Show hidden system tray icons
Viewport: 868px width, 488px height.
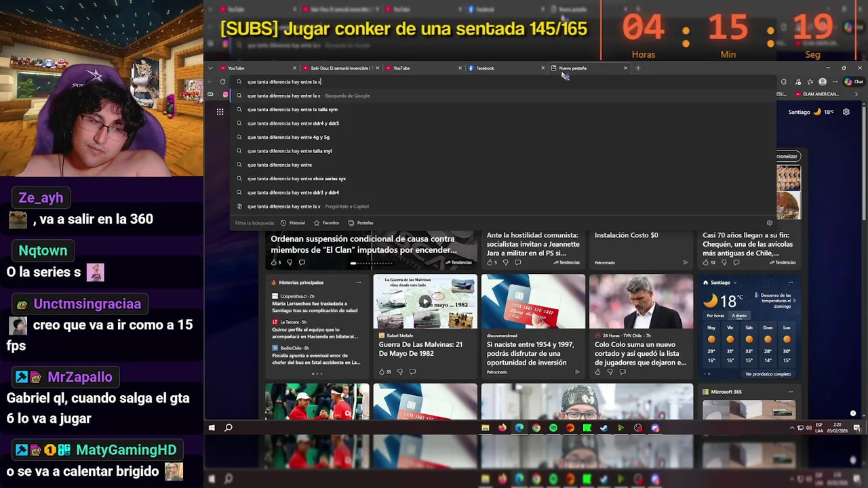[792, 428]
